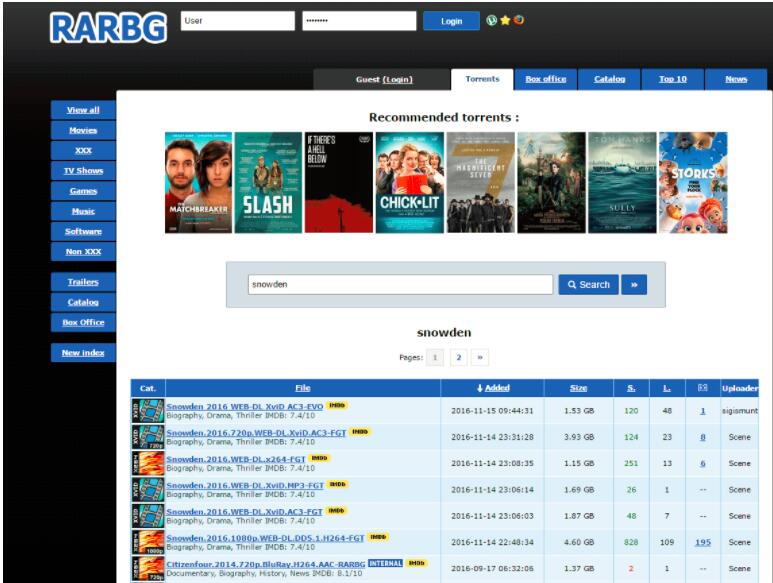The height and width of the screenshot is (583, 773).
Task: Sort results by Size column
Action: click(x=578, y=388)
